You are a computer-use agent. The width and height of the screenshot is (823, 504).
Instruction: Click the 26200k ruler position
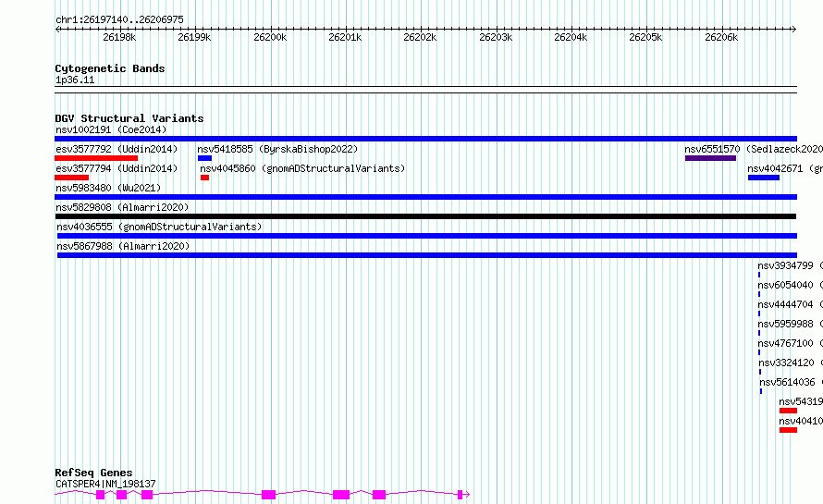coord(270,37)
